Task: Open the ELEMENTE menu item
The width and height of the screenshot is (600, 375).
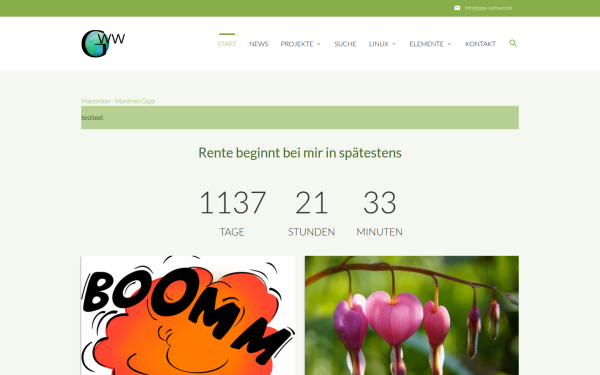Action: click(x=427, y=44)
